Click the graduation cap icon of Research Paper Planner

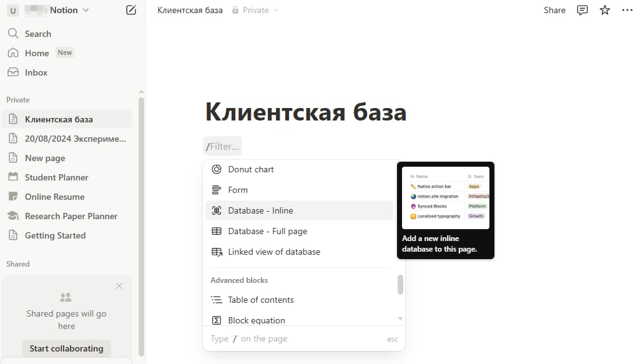[13, 216]
